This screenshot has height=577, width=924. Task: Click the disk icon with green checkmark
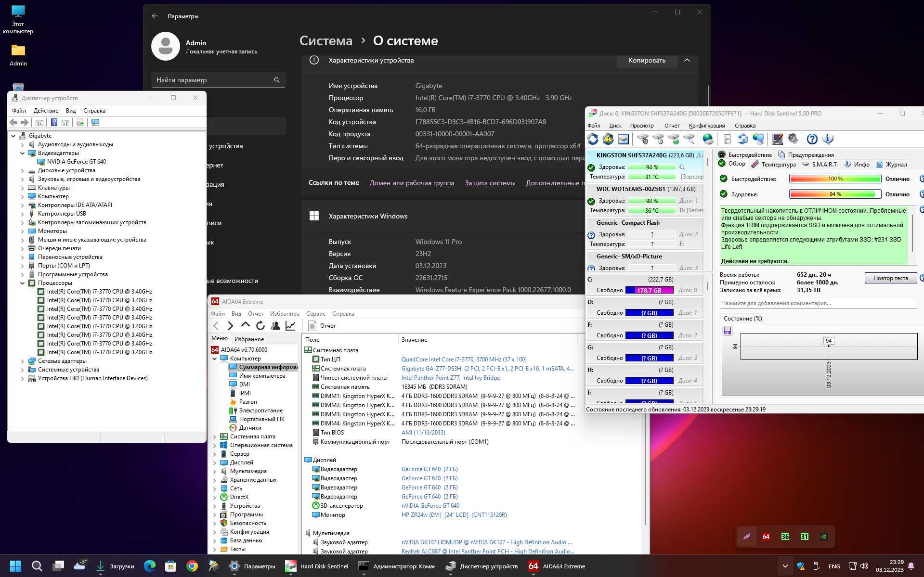point(674,139)
